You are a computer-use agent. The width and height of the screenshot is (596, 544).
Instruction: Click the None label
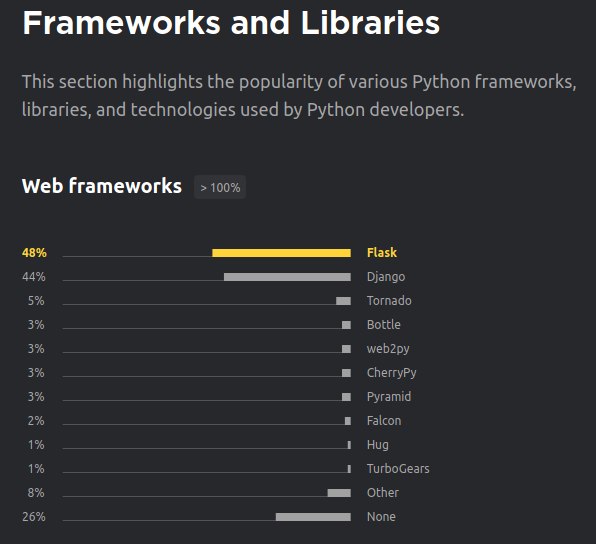(381, 517)
